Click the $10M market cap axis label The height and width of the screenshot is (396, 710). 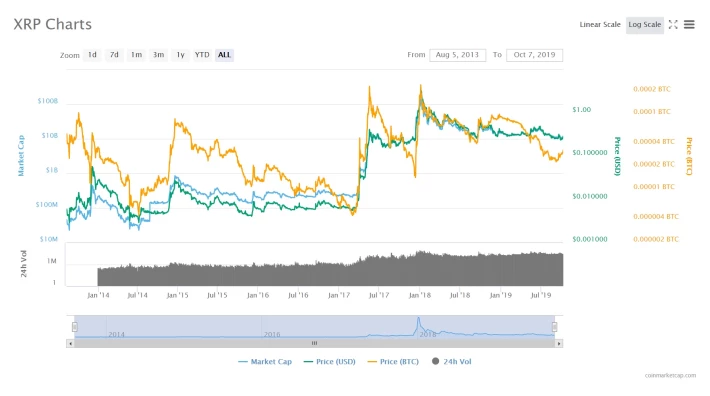pyautogui.click(x=48, y=239)
